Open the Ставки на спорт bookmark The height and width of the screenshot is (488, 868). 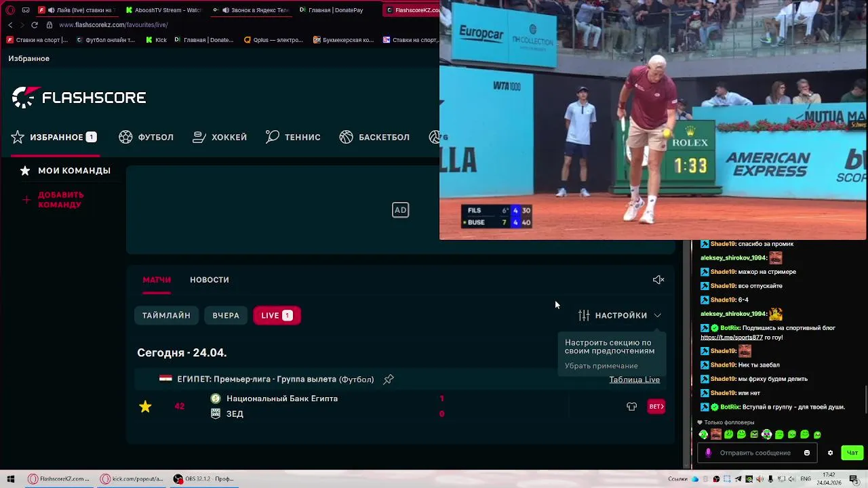pyautogui.click(x=37, y=40)
